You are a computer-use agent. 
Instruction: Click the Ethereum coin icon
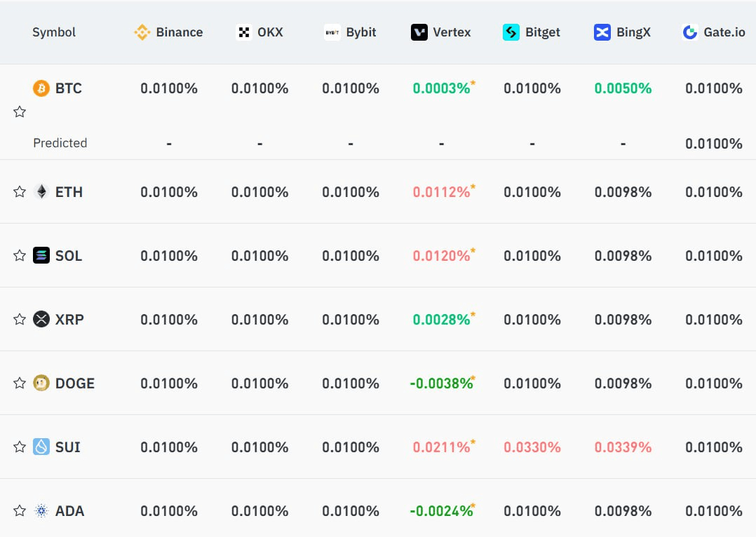41,192
